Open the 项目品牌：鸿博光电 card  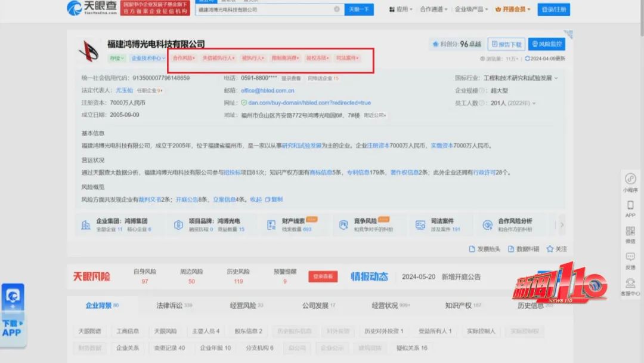pos(211,224)
